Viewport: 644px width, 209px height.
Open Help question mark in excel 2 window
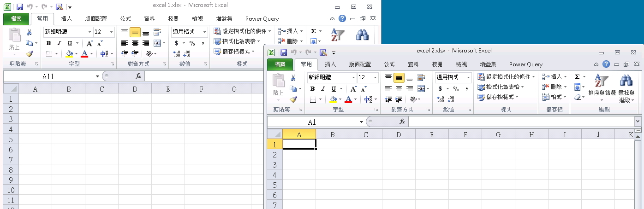click(x=606, y=64)
